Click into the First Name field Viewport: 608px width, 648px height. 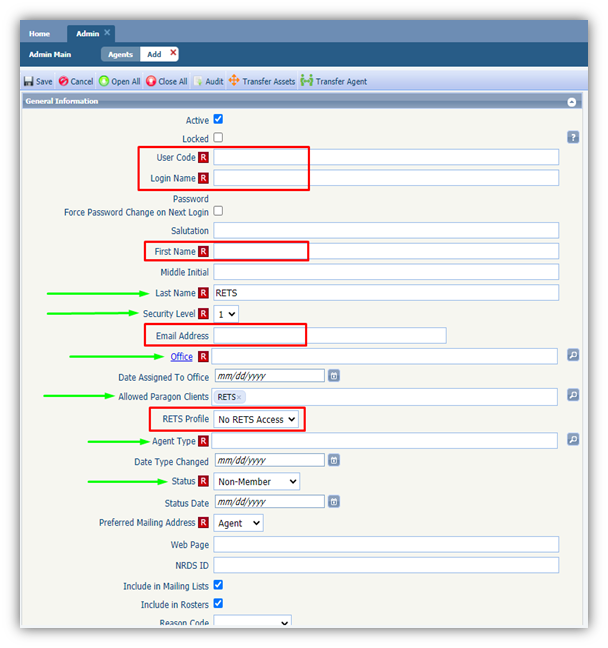pyautogui.click(x=386, y=251)
